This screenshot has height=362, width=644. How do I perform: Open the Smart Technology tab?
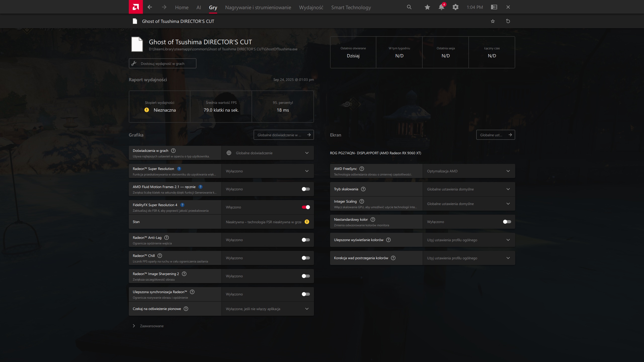[x=351, y=7]
